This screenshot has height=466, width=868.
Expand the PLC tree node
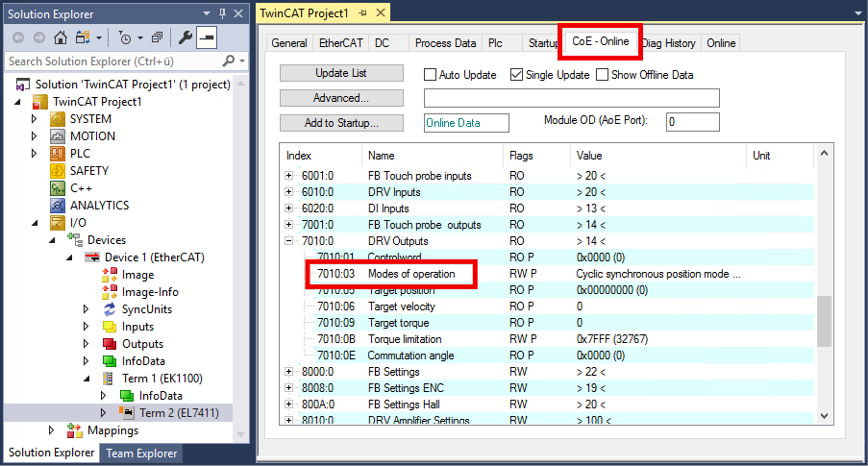[x=34, y=154]
